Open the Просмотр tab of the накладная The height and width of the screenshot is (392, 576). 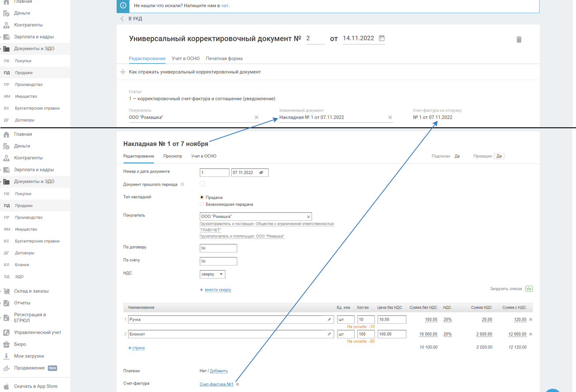click(x=172, y=156)
